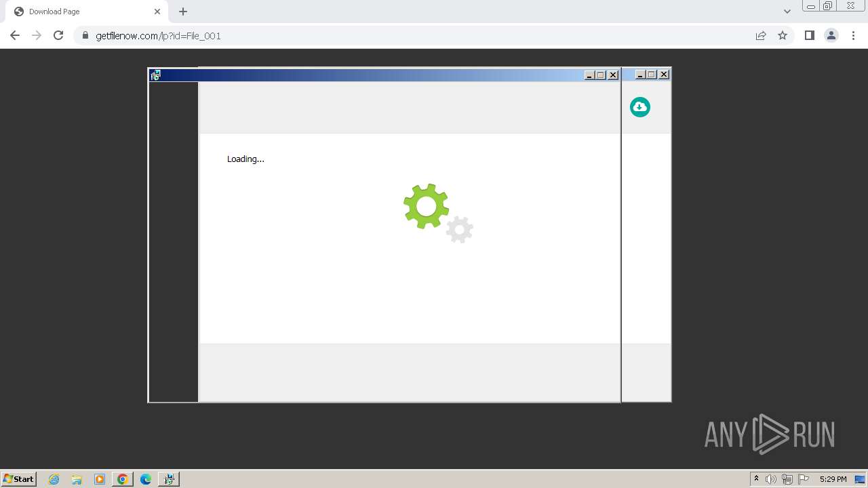
Task: Open File Explorer from the taskbar
Action: click(77, 479)
